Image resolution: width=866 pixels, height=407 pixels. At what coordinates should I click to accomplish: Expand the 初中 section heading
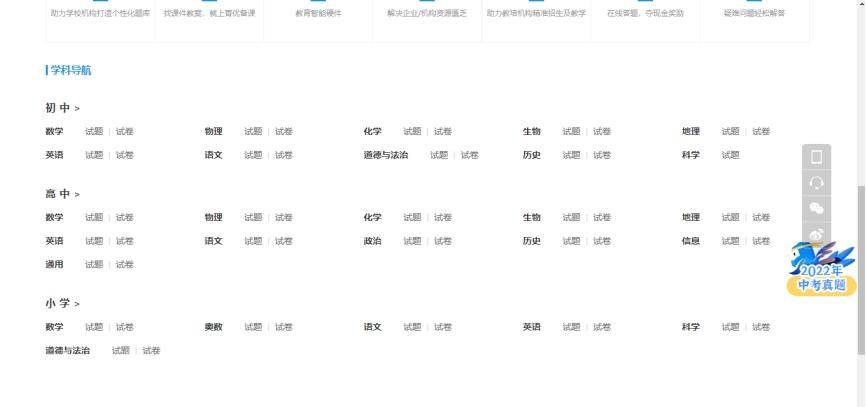click(62, 108)
